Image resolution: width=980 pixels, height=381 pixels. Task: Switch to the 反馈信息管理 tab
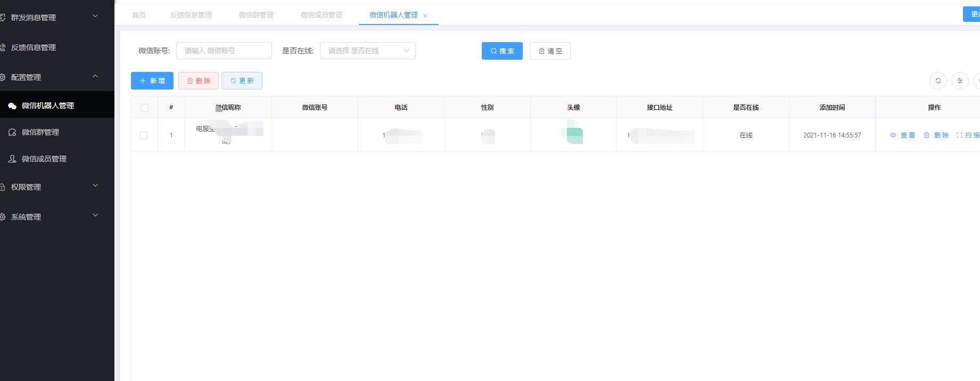pos(191,15)
